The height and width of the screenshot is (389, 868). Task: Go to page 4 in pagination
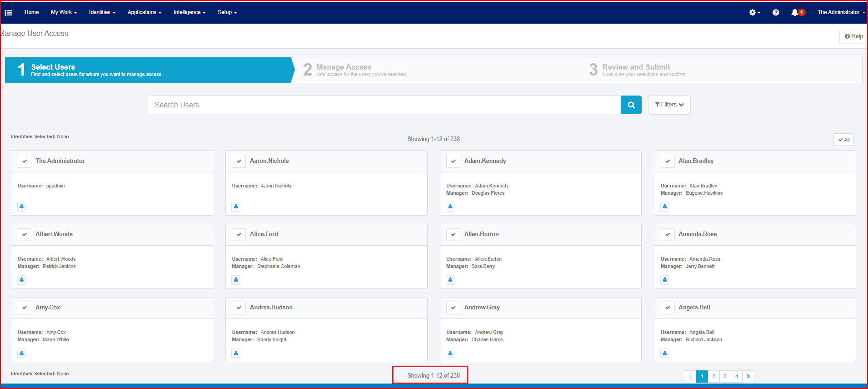737,376
